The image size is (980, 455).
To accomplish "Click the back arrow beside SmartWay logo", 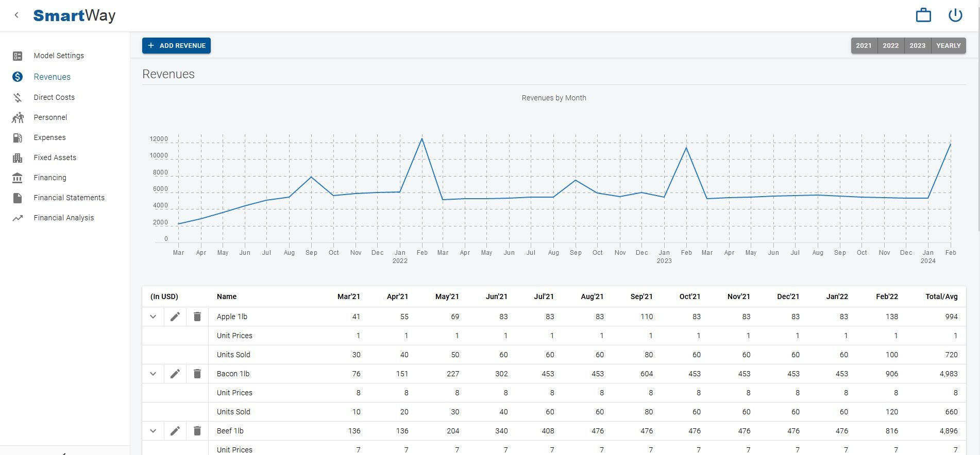I will click(16, 15).
